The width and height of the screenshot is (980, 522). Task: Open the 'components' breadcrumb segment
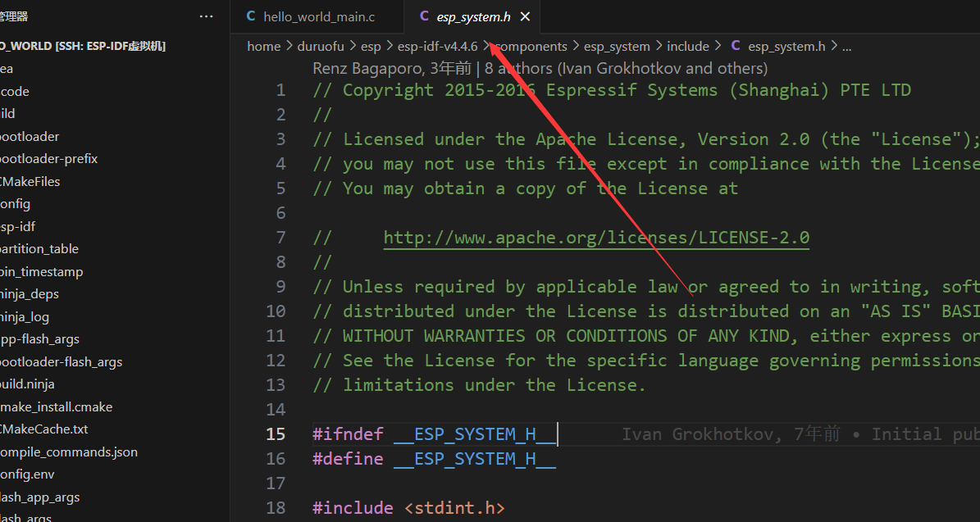(x=533, y=46)
